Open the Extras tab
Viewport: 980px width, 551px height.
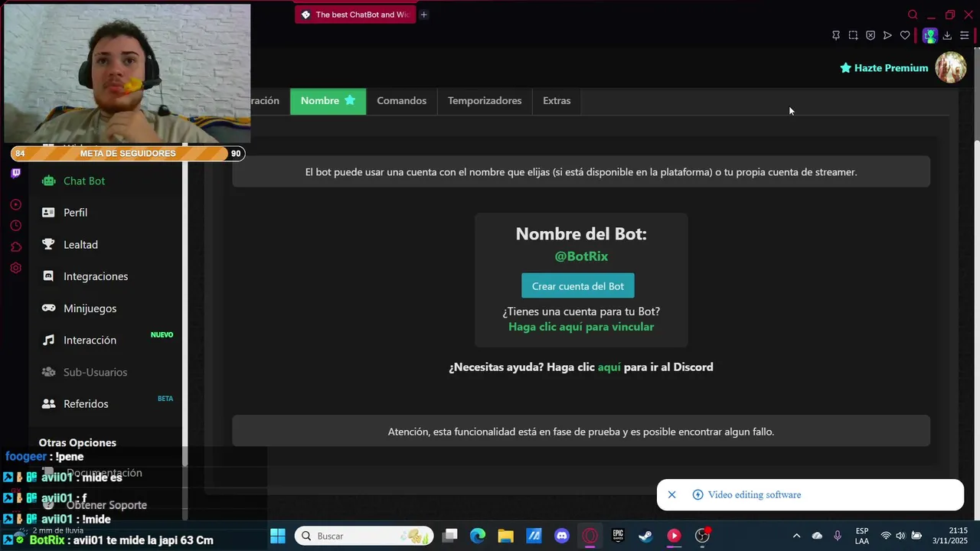click(557, 100)
